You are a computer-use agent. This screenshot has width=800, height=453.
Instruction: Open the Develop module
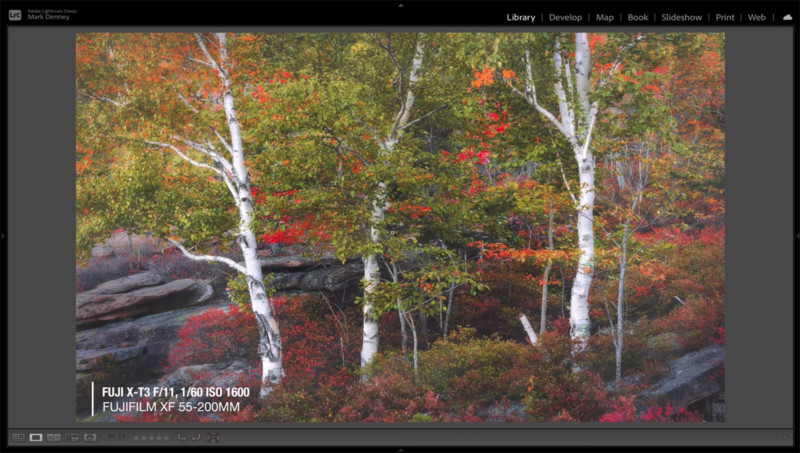pyautogui.click(x=565, y=17)
